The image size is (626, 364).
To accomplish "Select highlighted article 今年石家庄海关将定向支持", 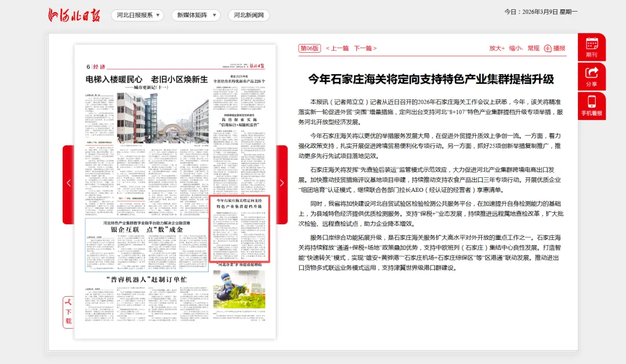I will [239, 229].
